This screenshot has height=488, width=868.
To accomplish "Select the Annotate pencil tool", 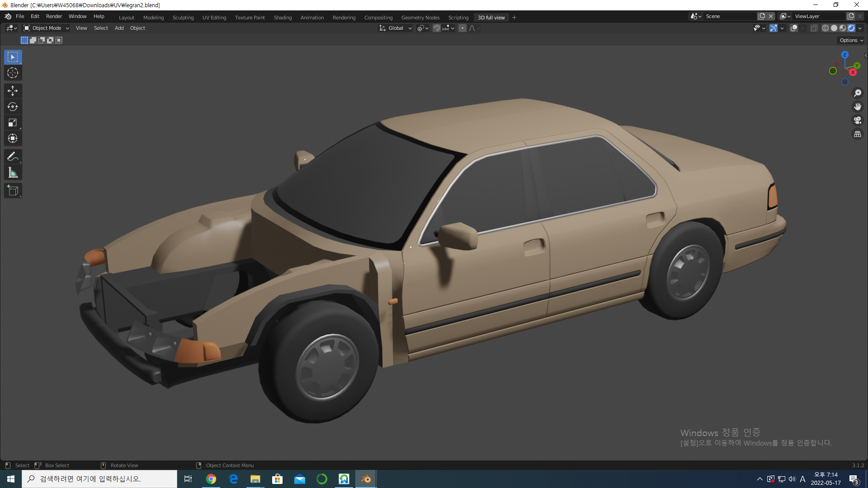I will coord(13,157).
